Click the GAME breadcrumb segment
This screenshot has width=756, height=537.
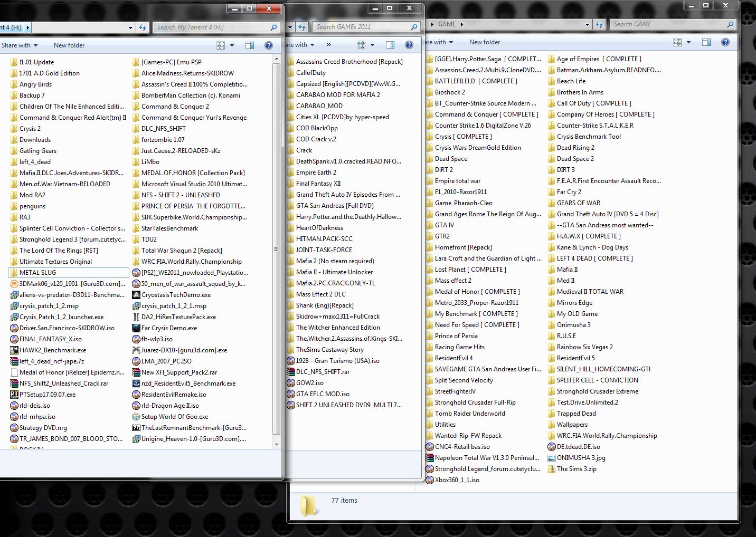[x=447, y=24]
